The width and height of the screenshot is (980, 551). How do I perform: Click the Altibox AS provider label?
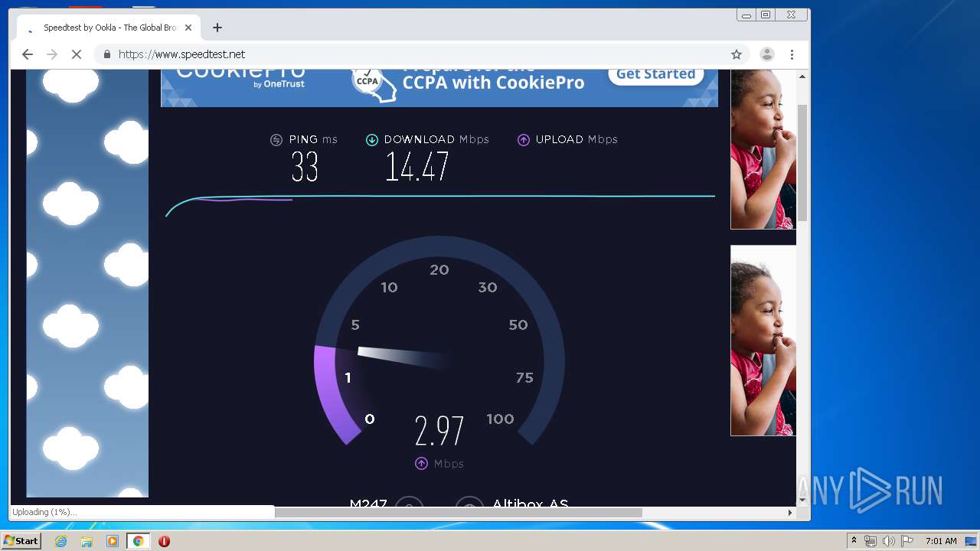tap(531, 503)
